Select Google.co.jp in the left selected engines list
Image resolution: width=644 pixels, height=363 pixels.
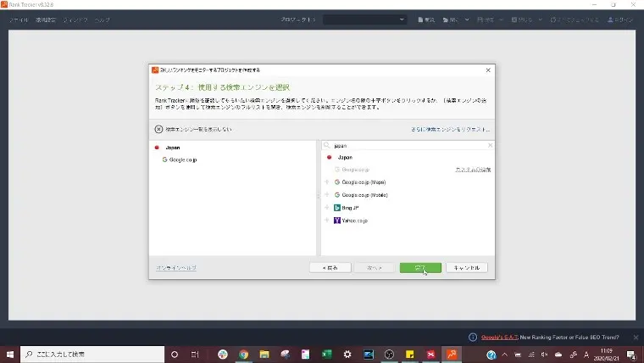coord(182,159)
